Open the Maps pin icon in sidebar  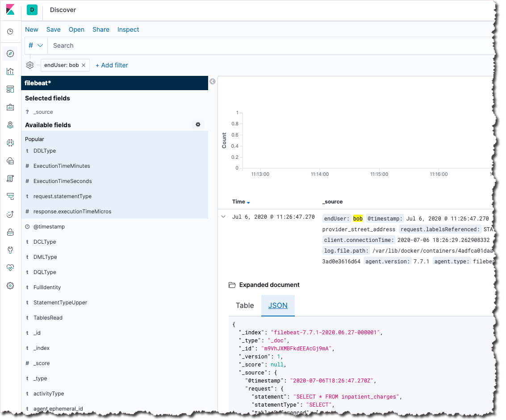pos(10,125)
